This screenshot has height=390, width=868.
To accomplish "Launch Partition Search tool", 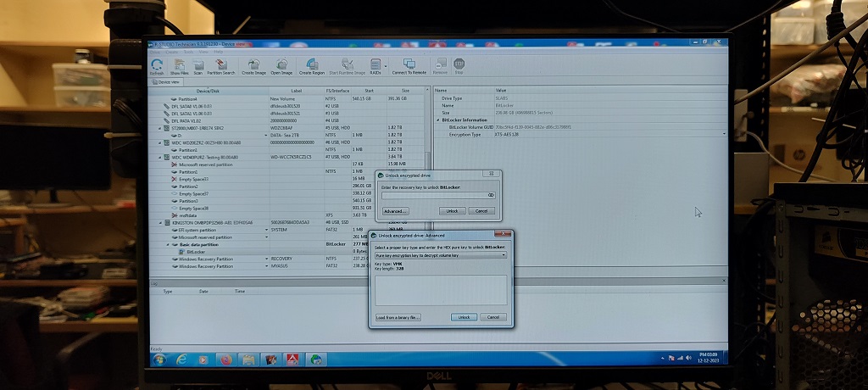I will tap(221, 66).
